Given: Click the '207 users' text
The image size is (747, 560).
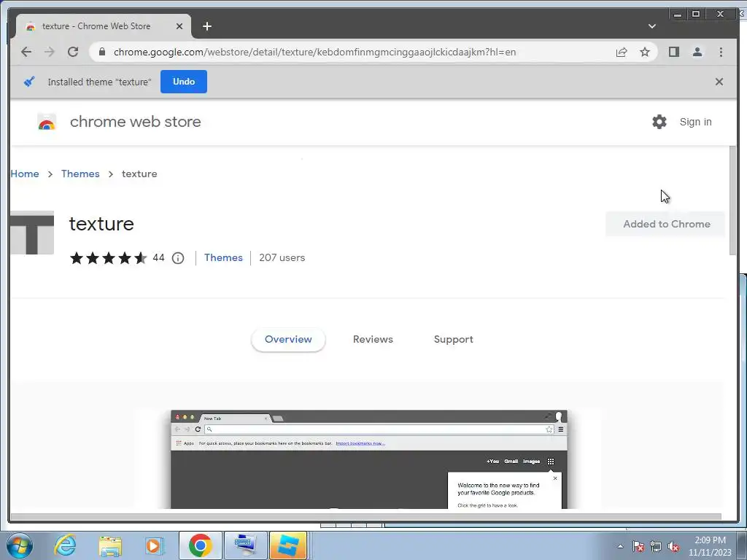Looking at the screenshot, I should click(282, 257).
